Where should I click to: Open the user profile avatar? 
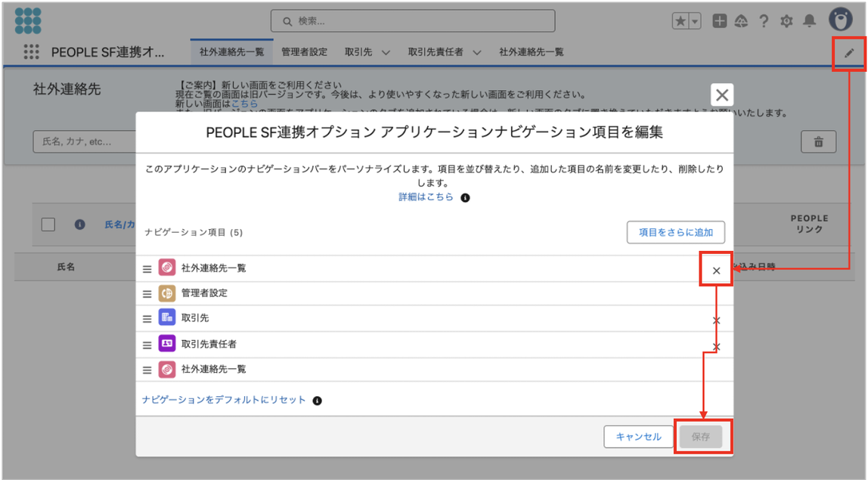pyautogui.click(x=840, y=20)
